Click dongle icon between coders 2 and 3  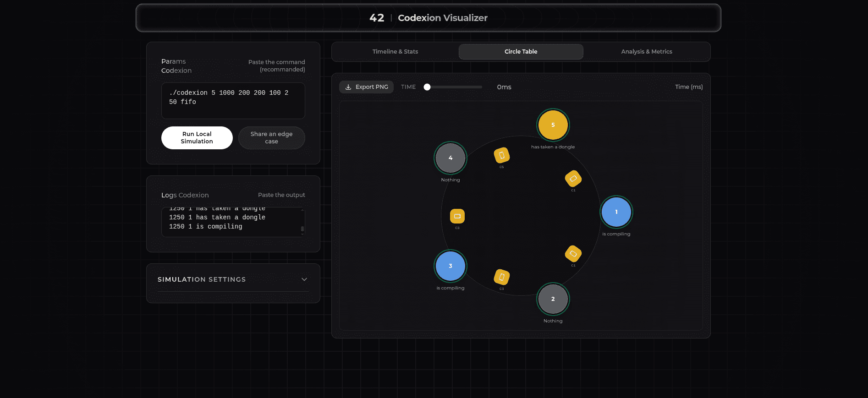pos(502,277)
